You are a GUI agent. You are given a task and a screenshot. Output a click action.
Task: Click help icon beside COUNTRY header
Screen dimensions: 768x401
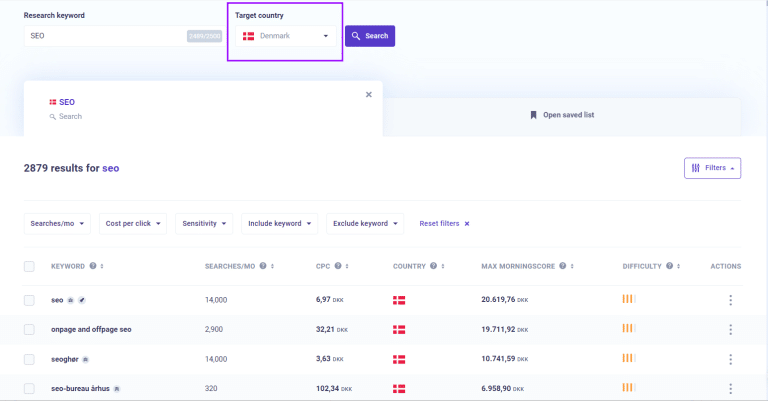coord(433,266)
